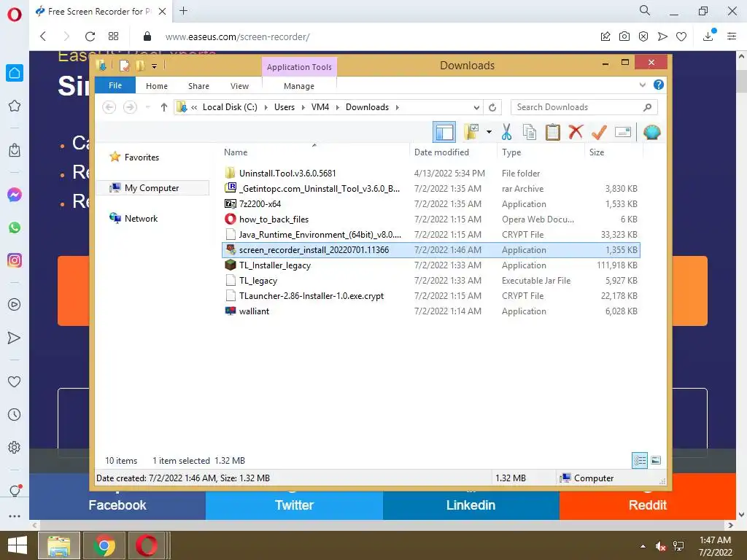Open the folder options dropdown arrow

coord(489,132)
